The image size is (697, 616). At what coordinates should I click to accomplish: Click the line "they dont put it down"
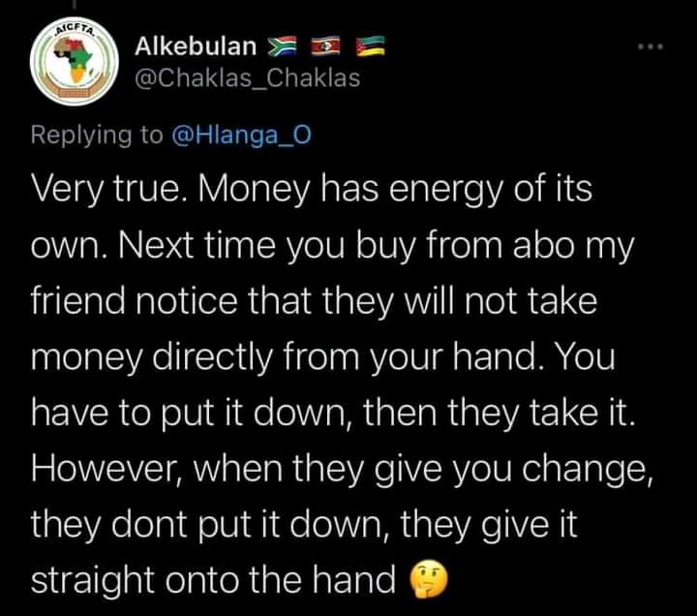[x=304, y=525]
